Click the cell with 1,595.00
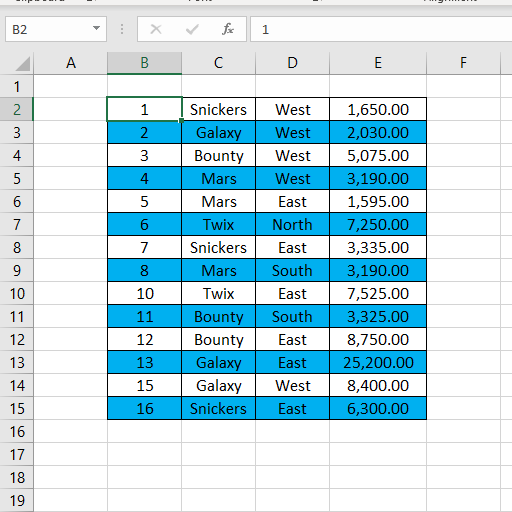Image resolution: width=512 pixels, height=512 pixels. (378, 201)
